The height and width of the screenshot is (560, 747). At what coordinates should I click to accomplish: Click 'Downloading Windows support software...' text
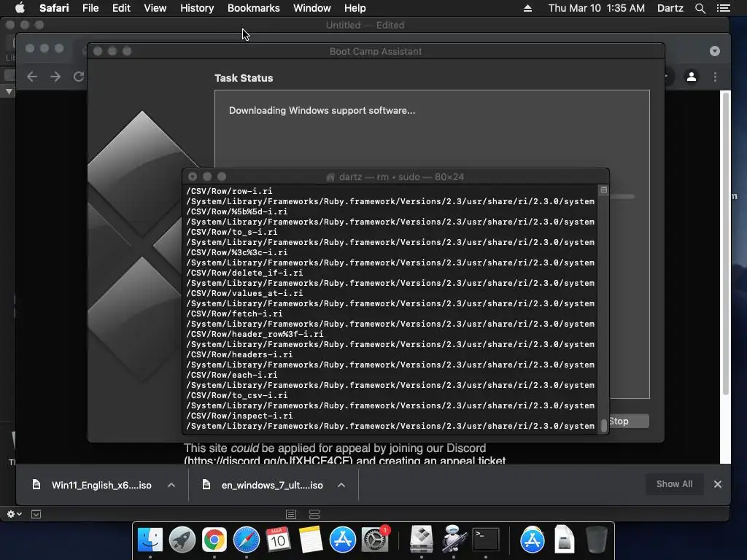tap(322, 111)
